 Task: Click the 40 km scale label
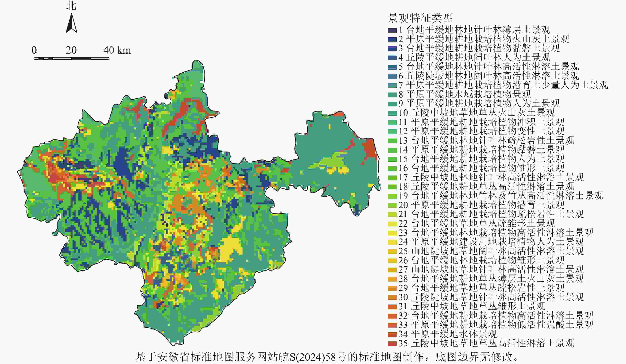click(x=117, y=50)
